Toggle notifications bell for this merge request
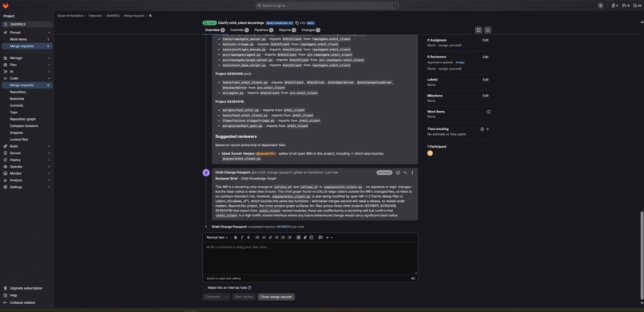The height and width of the screenshot is (312, 644). pos(487,30)
